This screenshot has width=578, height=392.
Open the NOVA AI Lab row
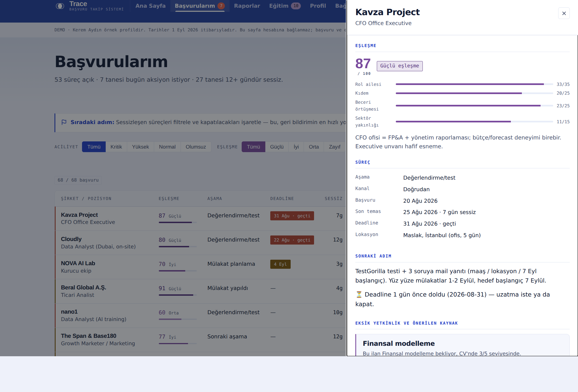200,267
